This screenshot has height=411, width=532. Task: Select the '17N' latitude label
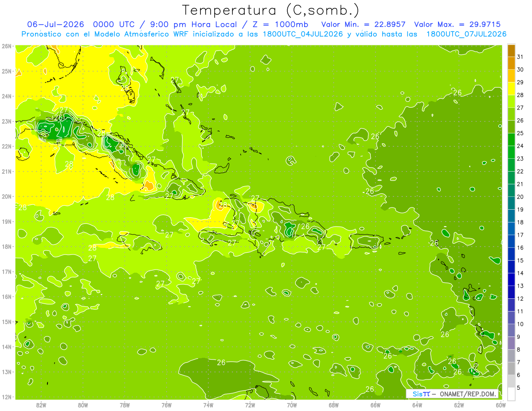(6, 271)
